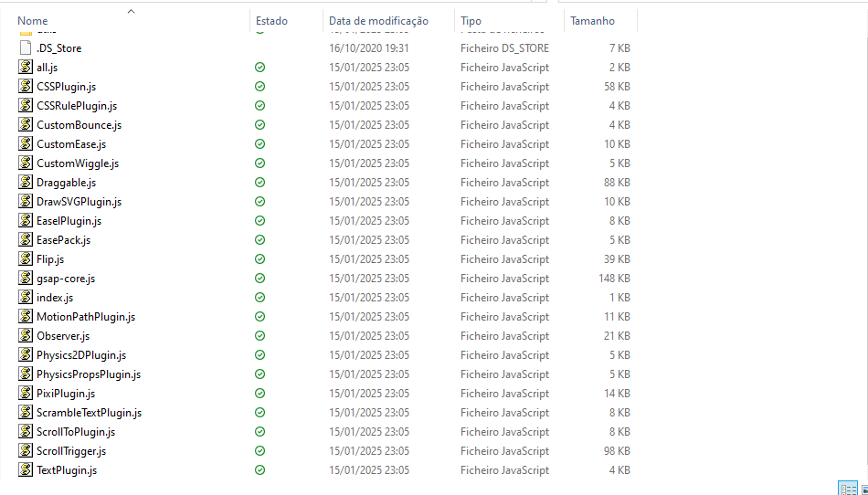
Task: Sort files by the Tipo column
Action: coord(471,21)
